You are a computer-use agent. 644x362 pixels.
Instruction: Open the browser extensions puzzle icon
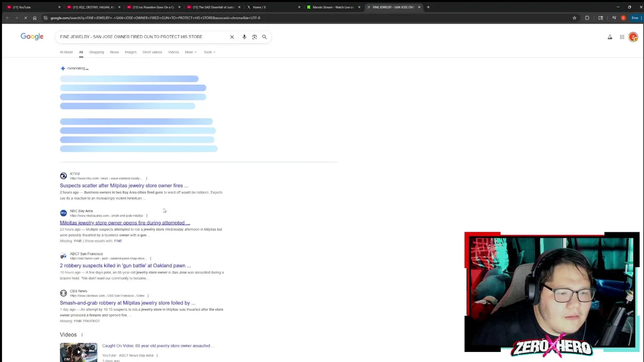click(x=587, y=18)
